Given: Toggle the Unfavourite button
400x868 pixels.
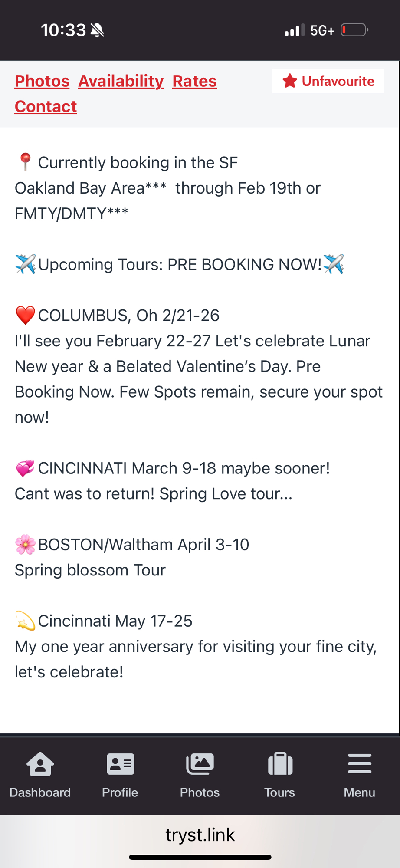Looking at the screenshot, I should pos(328,81).
